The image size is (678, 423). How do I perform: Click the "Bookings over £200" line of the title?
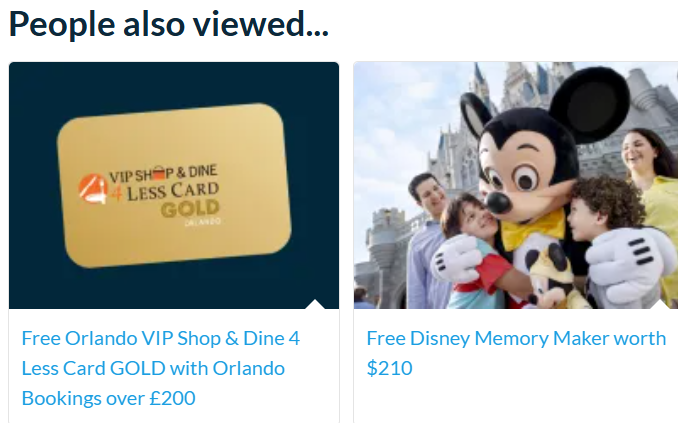click(109, 398)
